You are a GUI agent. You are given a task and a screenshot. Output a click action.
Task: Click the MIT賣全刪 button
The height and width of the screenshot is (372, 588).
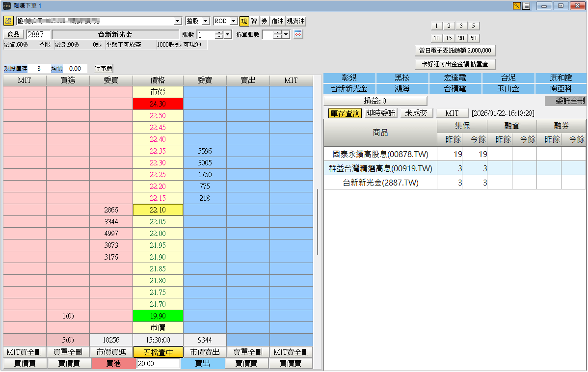click(291, 352)
